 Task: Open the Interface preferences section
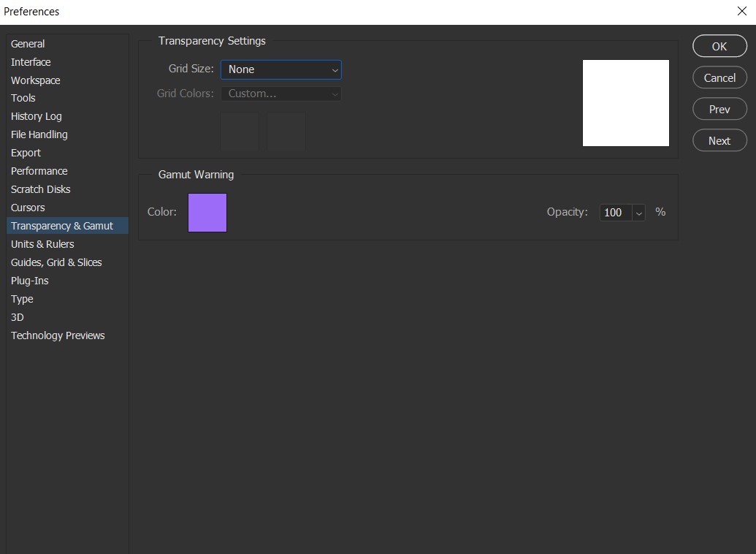click(30, 61)
